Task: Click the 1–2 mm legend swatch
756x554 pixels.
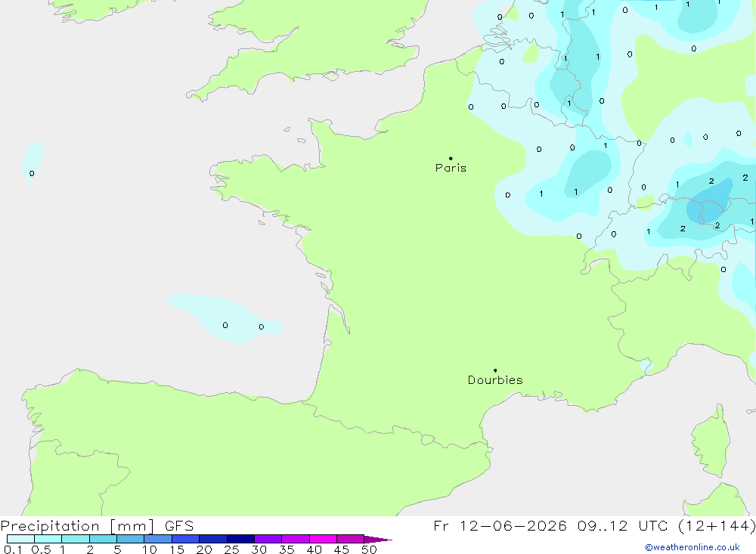Action: [75, 539]
